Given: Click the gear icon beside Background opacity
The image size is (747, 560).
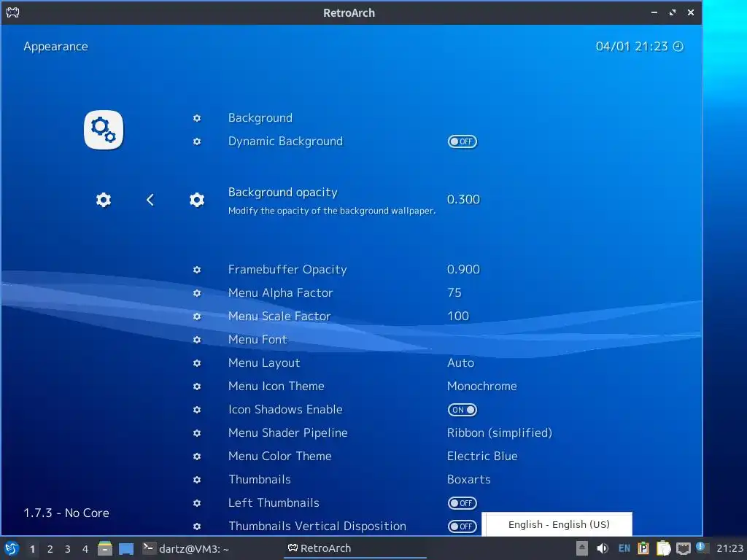Looking at the screenshot, I should pyautogui.click(x=197, y=200).
